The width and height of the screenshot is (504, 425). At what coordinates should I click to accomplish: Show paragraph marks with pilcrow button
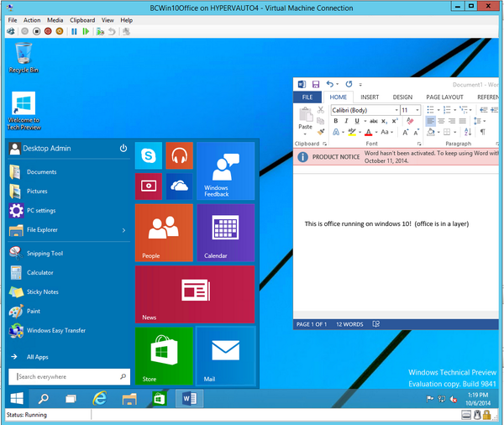point(482,132)
